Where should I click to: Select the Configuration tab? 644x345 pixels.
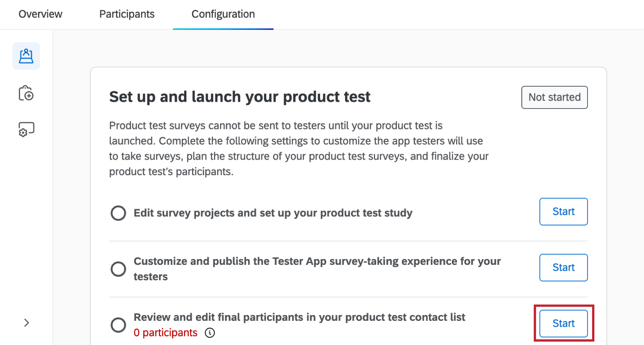(x=223, y=14)
